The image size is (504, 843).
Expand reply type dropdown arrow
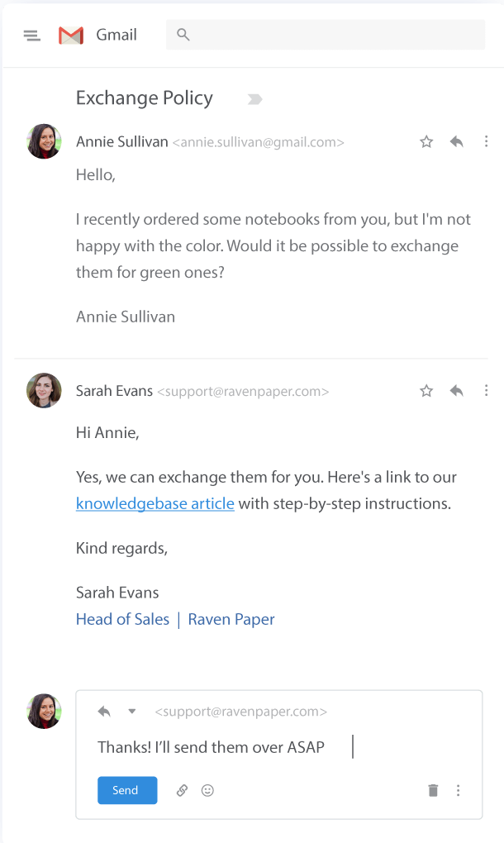[x=131, y=712]
